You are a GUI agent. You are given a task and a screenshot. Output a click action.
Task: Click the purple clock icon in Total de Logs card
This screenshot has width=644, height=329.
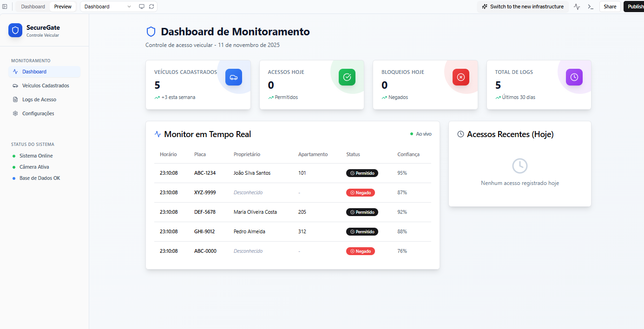(574, 77)
